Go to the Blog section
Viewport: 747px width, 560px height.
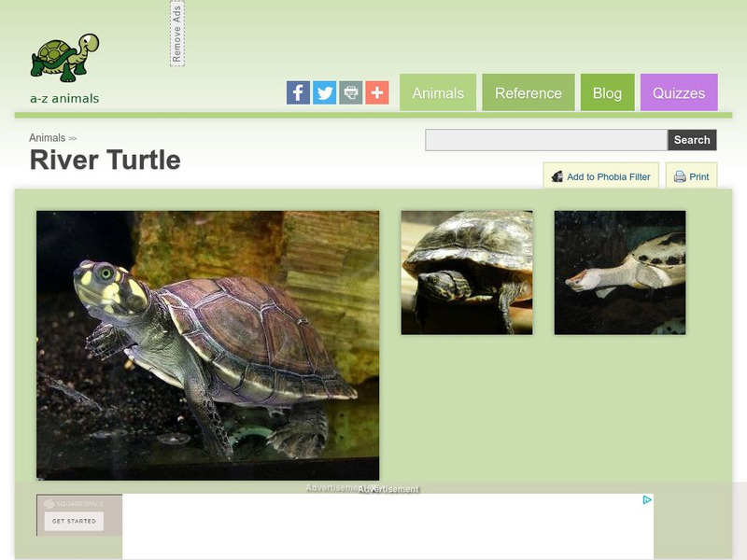(x=607, y=92)
